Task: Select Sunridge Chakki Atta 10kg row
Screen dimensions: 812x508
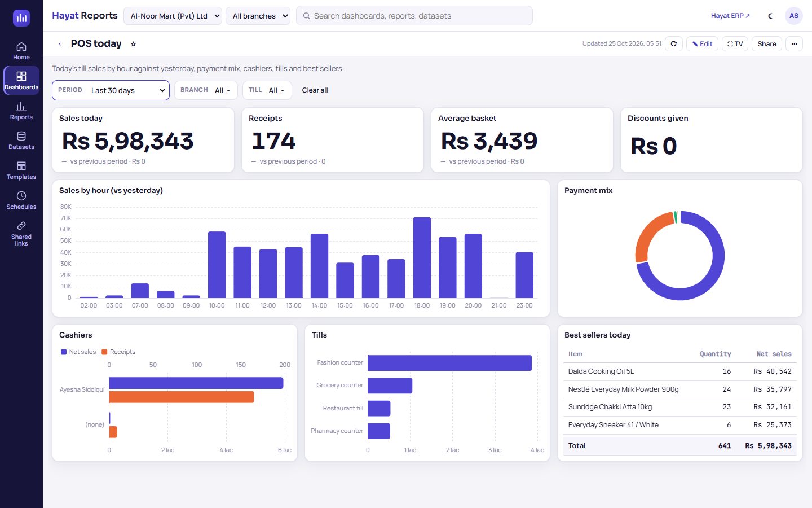Action: pos(679,407)
